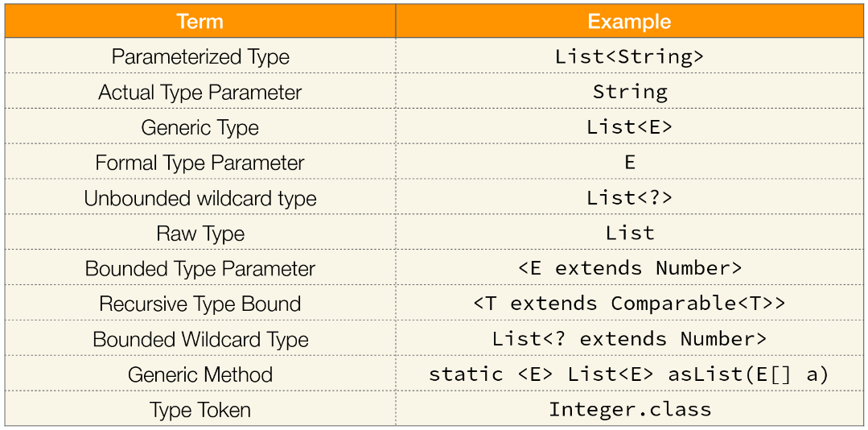
Task: Click List<? extends Number> example
Action: point(629,338)
